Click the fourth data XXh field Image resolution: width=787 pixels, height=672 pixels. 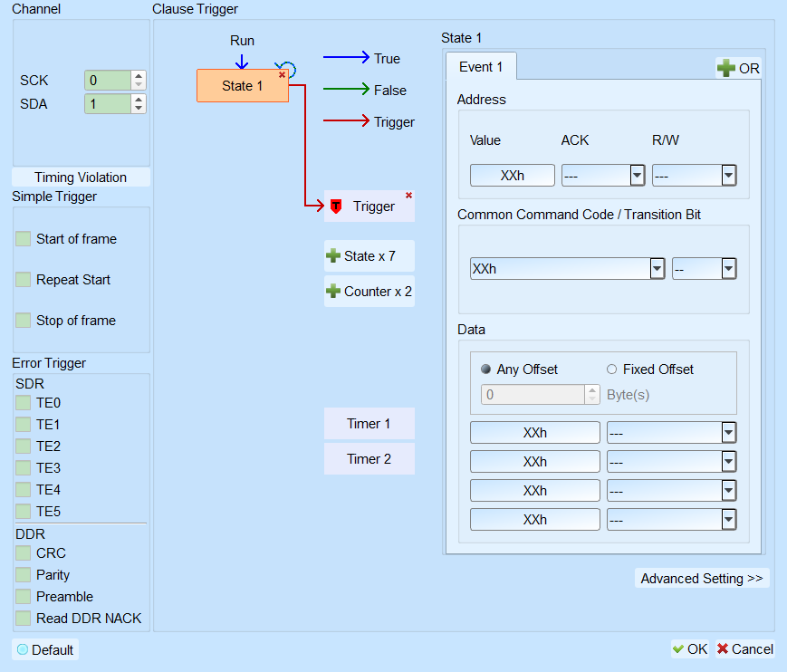pos(535,520)
